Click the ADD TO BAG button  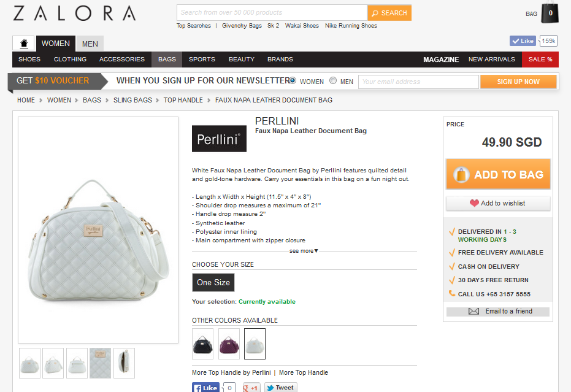click(x=498, y=174)
